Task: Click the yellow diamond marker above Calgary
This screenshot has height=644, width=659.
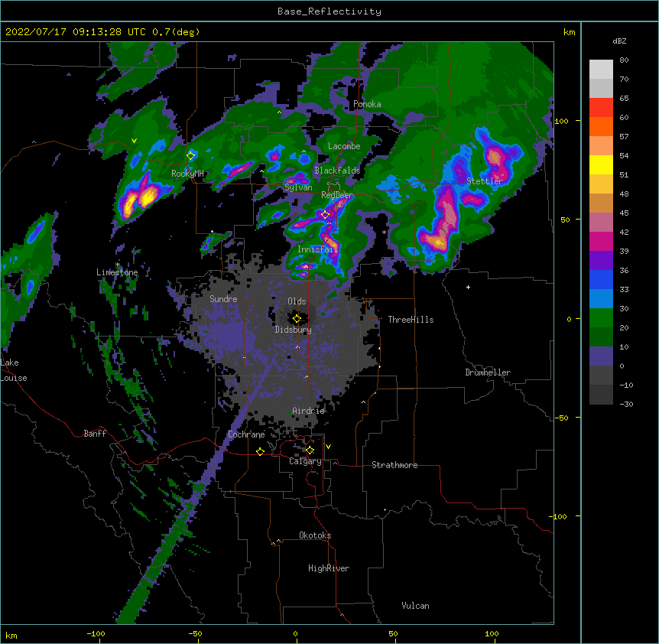Action: click(x=310, y=450)
